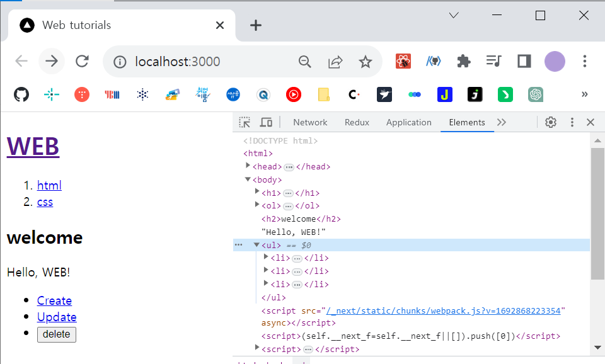The image size is (605, 364).
Task: Open the black C bookmark
Action: pyautogui.click(x=354, y=94)
